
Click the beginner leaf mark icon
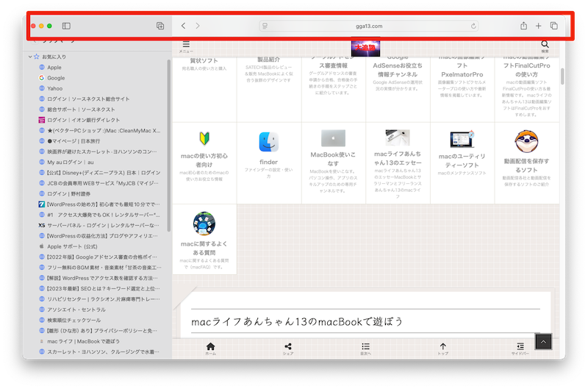204,138
